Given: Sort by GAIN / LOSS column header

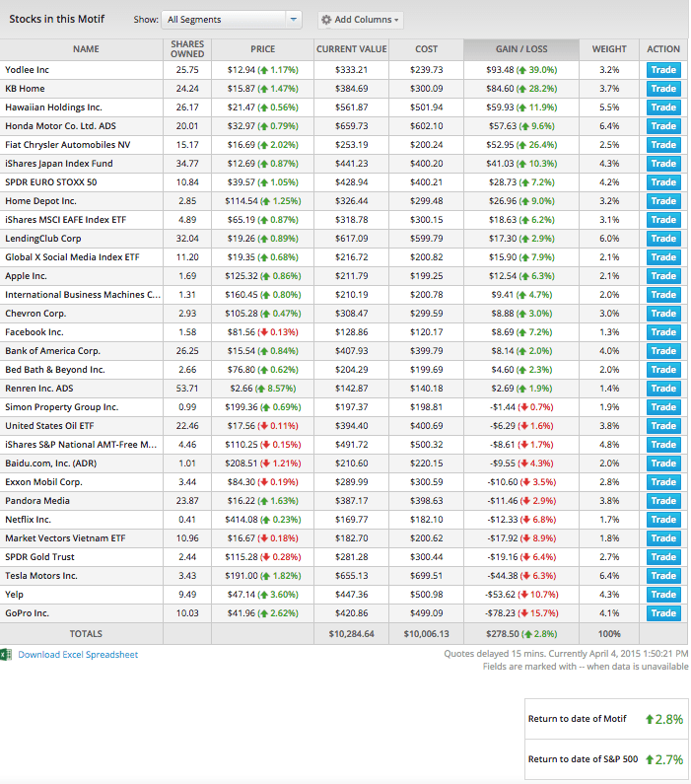Looking at the screenshot, I should [521, 49].
